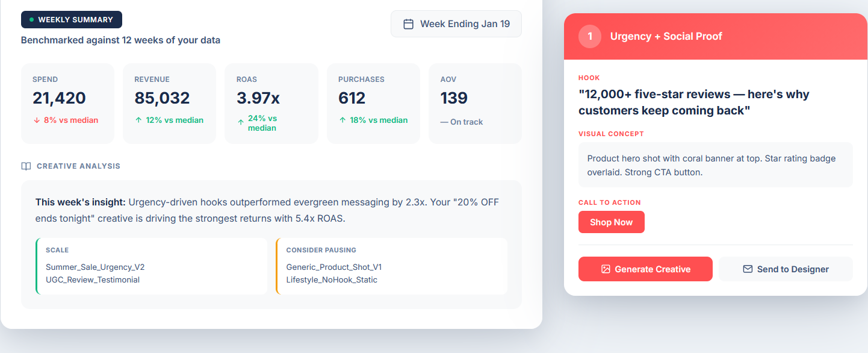Image resolution: width=868 pixels, height=353 pixels.
Task: Click the open book Creative Analysis icon
Action: pos(26,166)
